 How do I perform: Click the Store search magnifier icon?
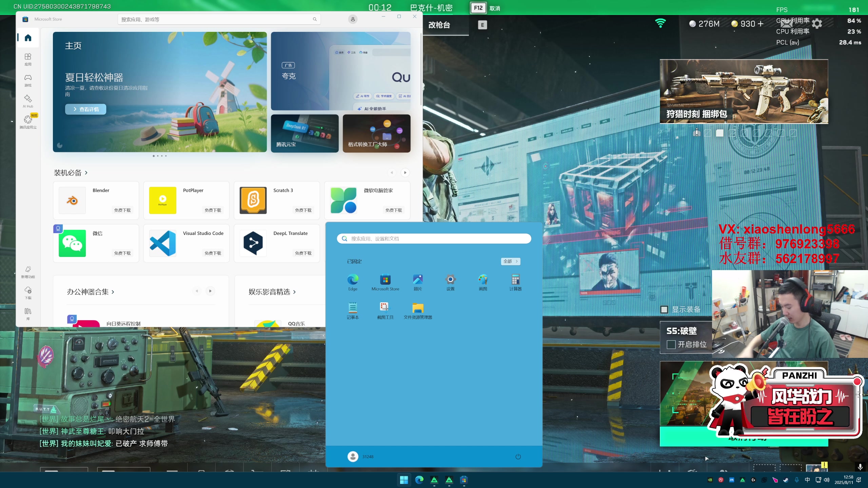pyautogui.click(x=315, y=19)
